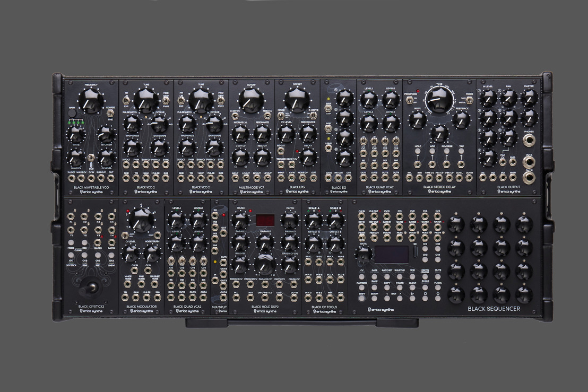Flip the TAPE/DIGITAL MODE switch on Stereo Delay
Image resolution: width=588 pixels, height=392 pixels.
tap(469, 100)
